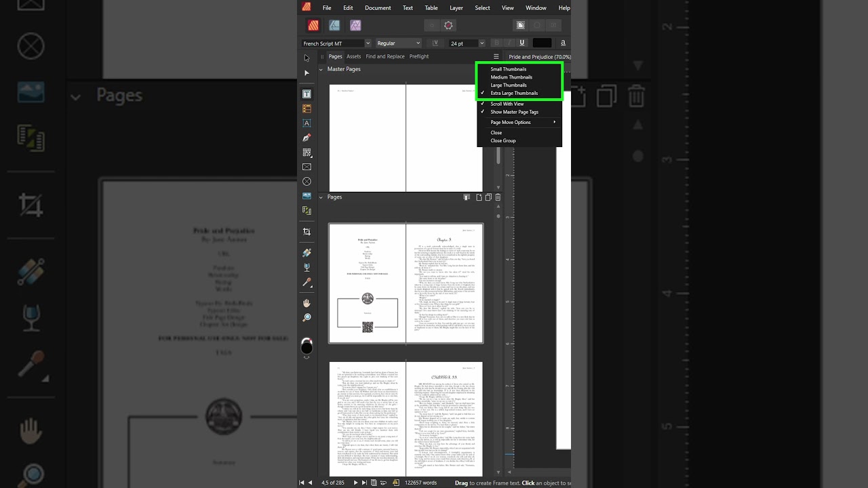The height and width of the screenshot is (488, 868).
Task: Switch to Designer persona icon
Action: (334, 25)
